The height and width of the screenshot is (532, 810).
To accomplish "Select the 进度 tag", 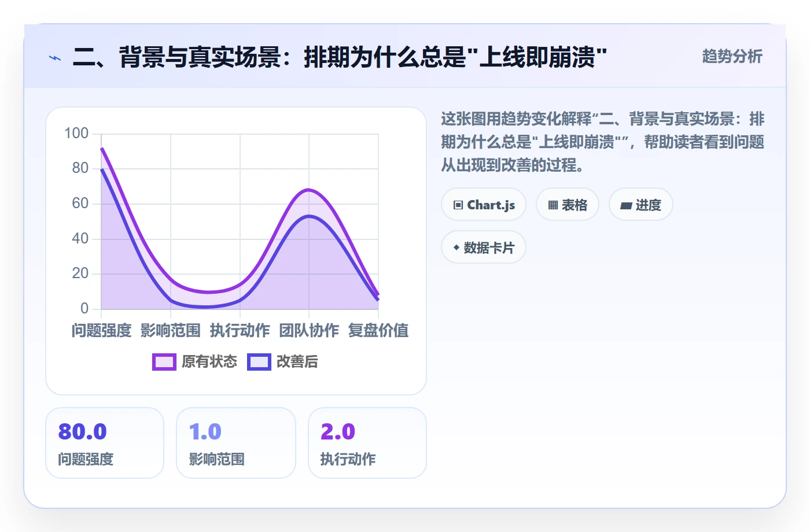I will click(x=641, y=205).
